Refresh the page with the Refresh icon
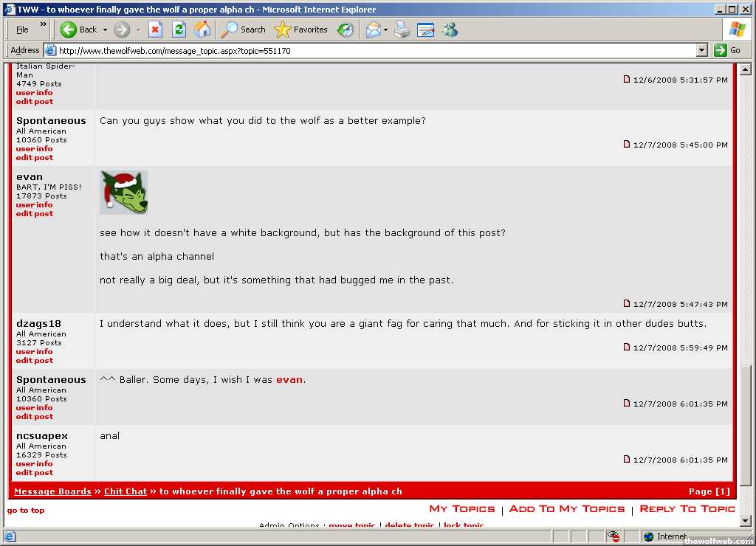Image resolution: width=756 pixels, height=546 pixels. [179, 30]
